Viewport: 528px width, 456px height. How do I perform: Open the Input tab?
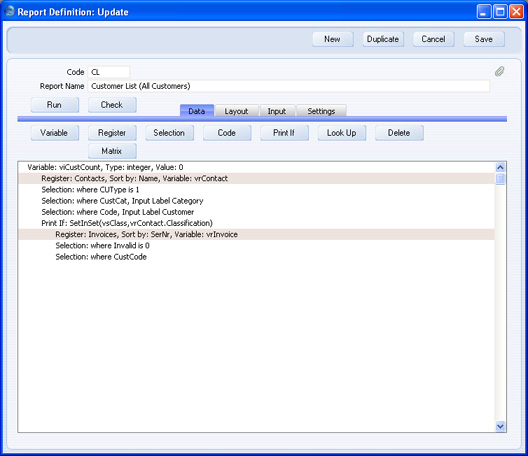point(277,111)
